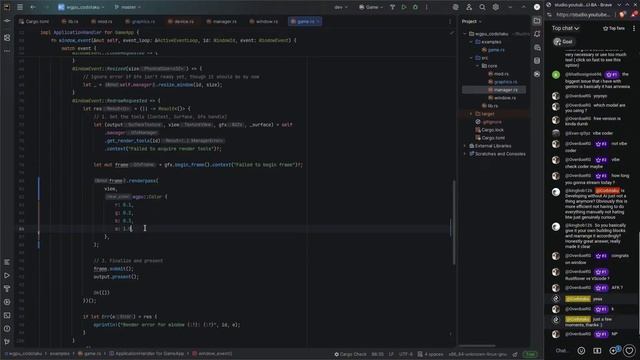The height and width of the screenshot is (360, 640).
Task: Open editor tabs more options menu
Action: tap(450, 21)
